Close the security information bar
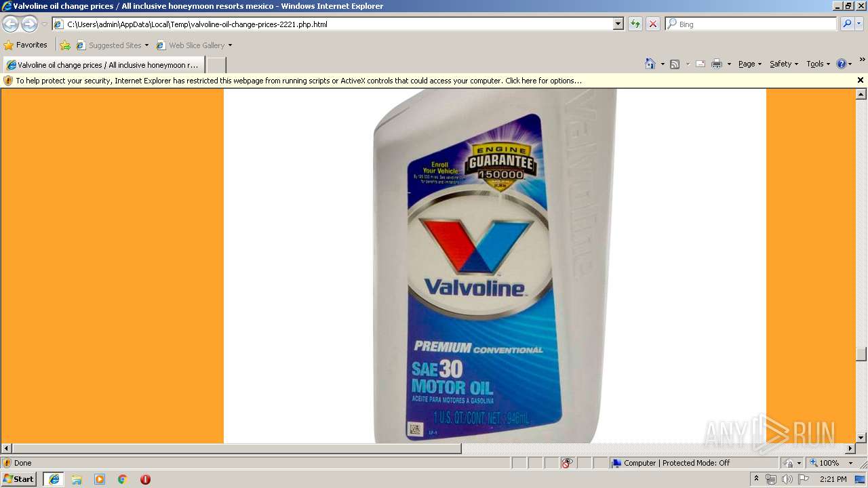The height and width of the screenshot is (488, 868). click(x=861, y=80)
